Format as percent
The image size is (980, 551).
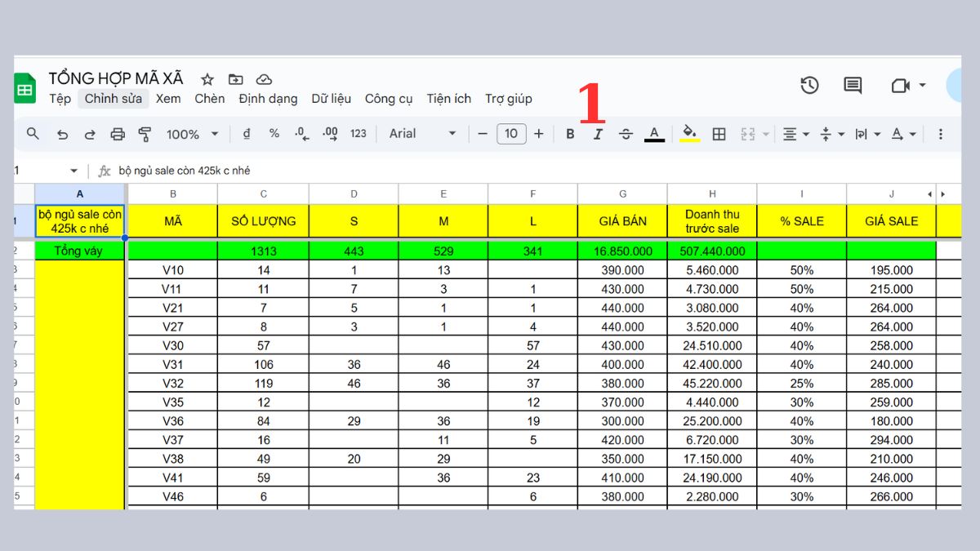point(274,134)
